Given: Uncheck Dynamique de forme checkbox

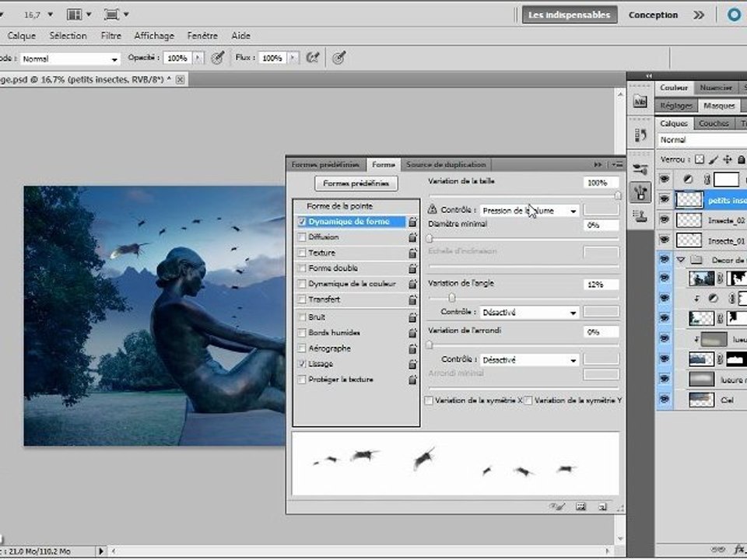Looking at the screenshot, I should [x=302, y=222].
